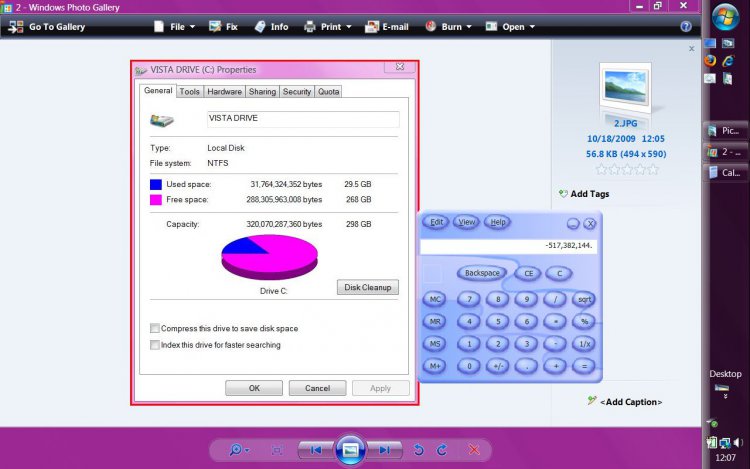Click the calculator 7 key
The width and height of the screenshot is (750, 469).
pos(469,299)
